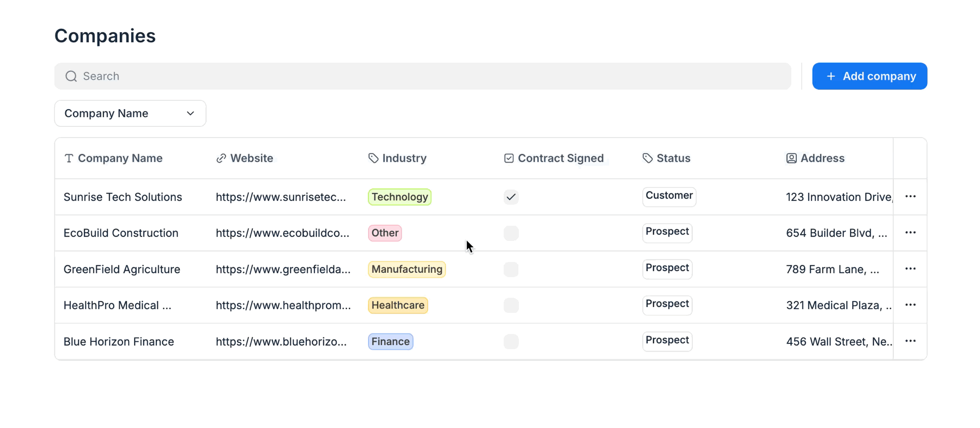The height and width of the screenshot is (428, 980).
Task: Open the Technology industry tag
Action: coord(399,197)
